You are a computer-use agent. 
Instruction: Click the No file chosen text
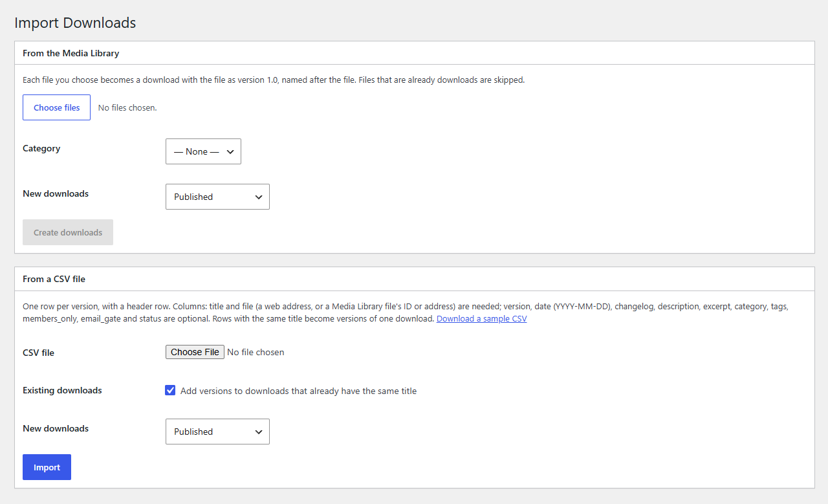(x=256, y=352)
